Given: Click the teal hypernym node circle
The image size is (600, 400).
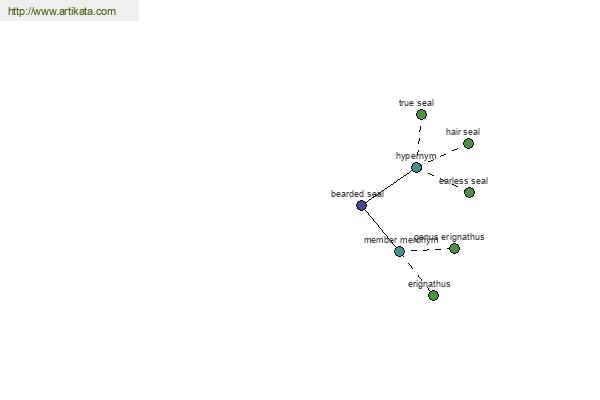Looking at the screenshot, I should pyautogui.click(x=416, y=167).
